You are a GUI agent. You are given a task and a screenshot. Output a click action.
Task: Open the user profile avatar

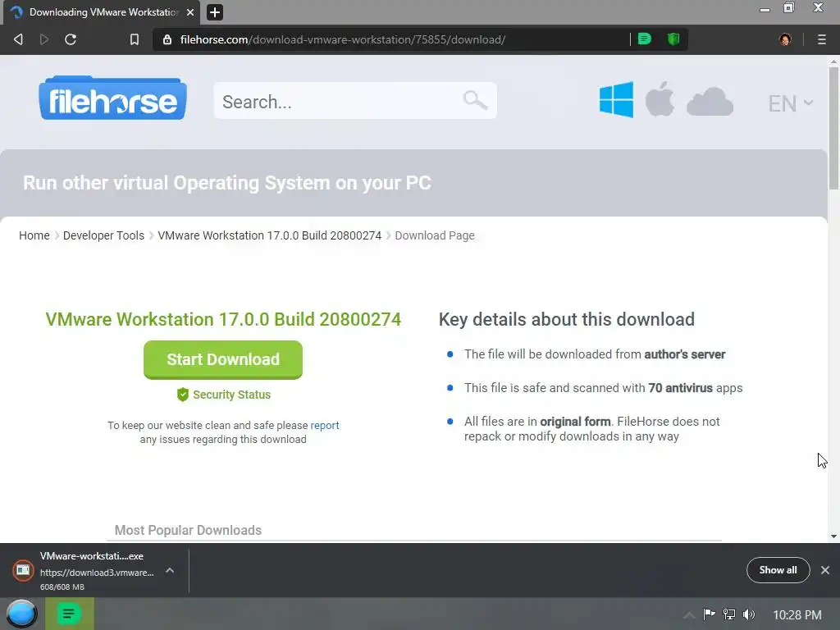coord(785,39)
